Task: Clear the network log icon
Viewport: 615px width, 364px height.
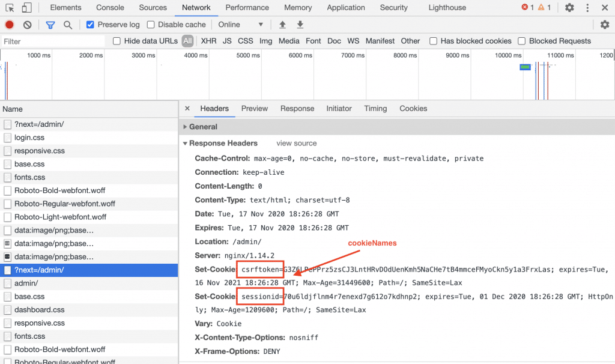Action: pos(27,25)
